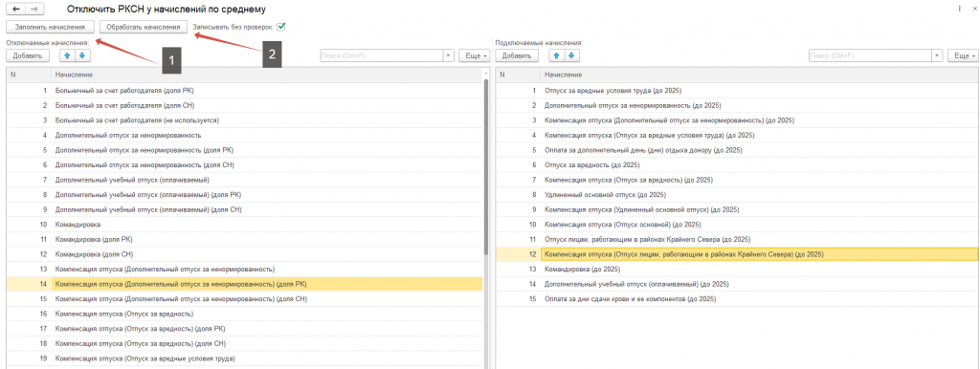Select Дополнительный учебный отпуск (оплачиваемый) (доля РК)
This screenshot has width=980, height=369.
[245, 195]
